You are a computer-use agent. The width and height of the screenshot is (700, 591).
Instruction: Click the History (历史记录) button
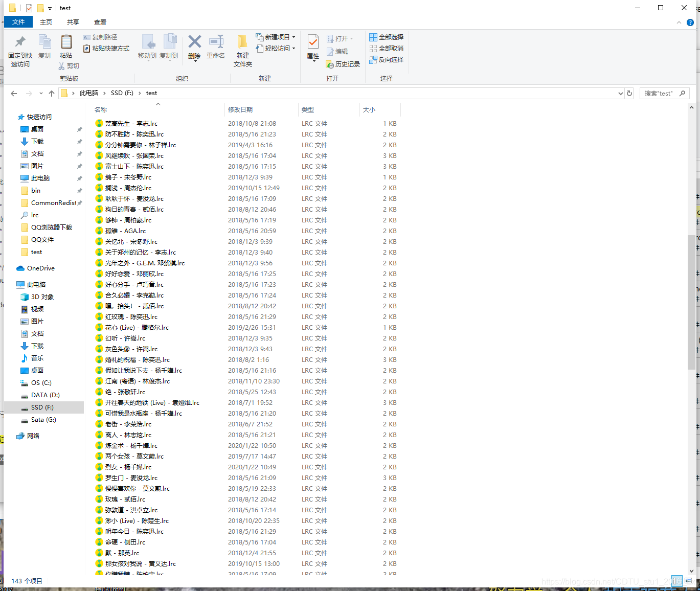tap(343, 64)
